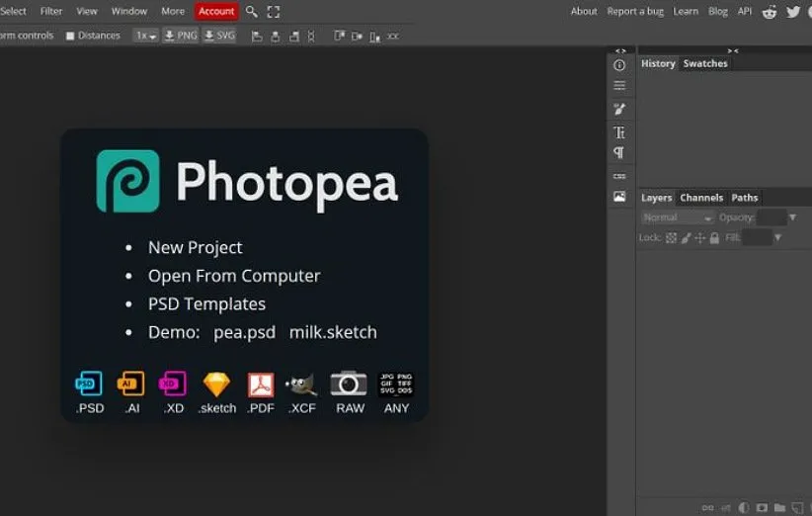Open the Paragraph panel icon

(x=619, y=153)
